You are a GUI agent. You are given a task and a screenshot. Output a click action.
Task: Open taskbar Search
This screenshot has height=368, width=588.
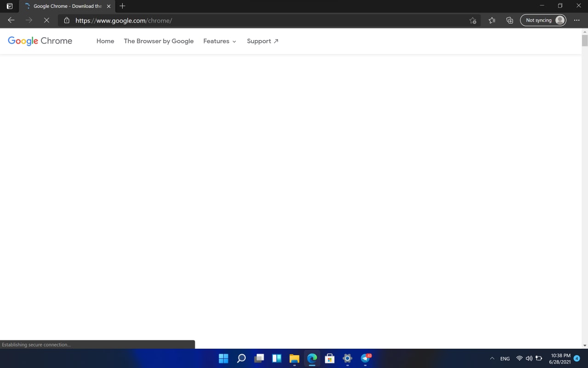tap(241, 358)
